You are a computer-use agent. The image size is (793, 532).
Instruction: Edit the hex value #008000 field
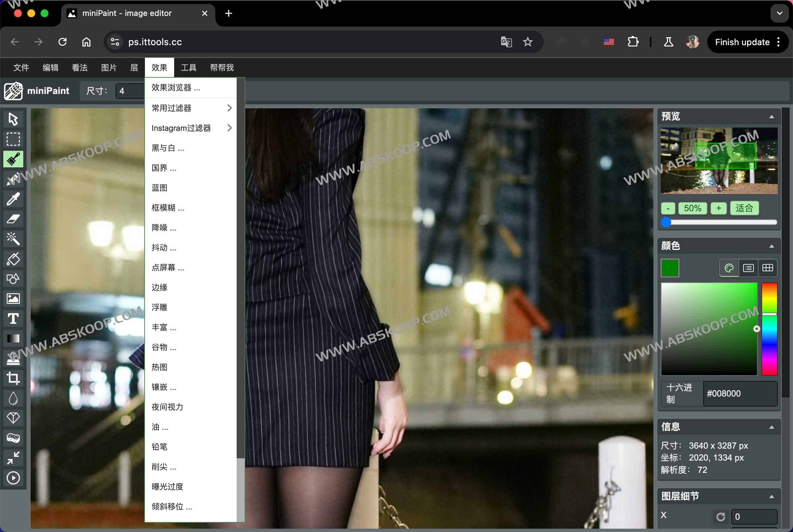click(740, 394)
